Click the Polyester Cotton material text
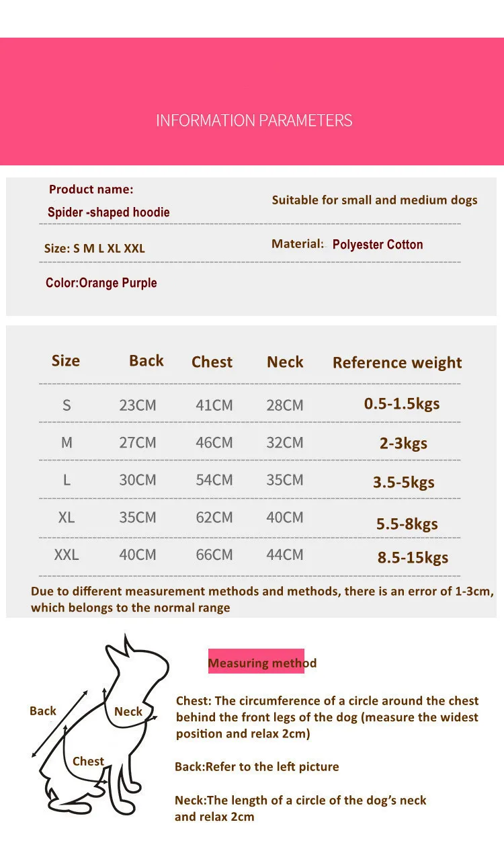 377,244
